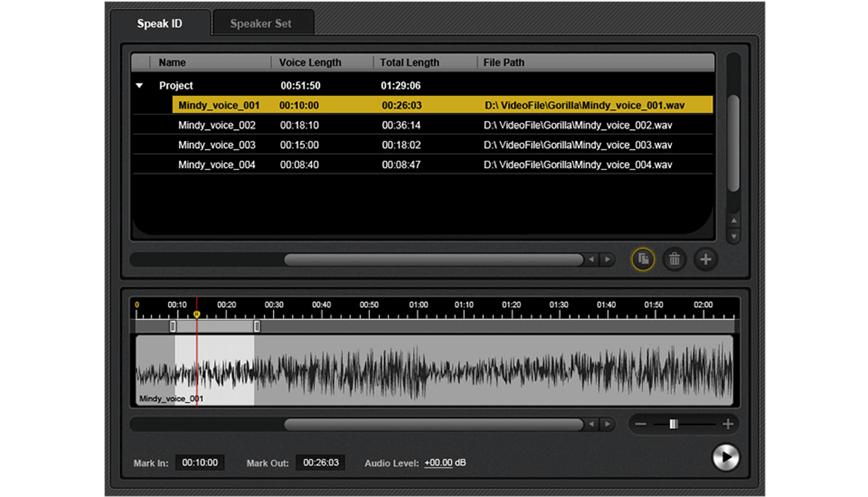The image size is (868, 497).
Task: Select the Mindy_voice_004 row
Action: coord(423,165)
